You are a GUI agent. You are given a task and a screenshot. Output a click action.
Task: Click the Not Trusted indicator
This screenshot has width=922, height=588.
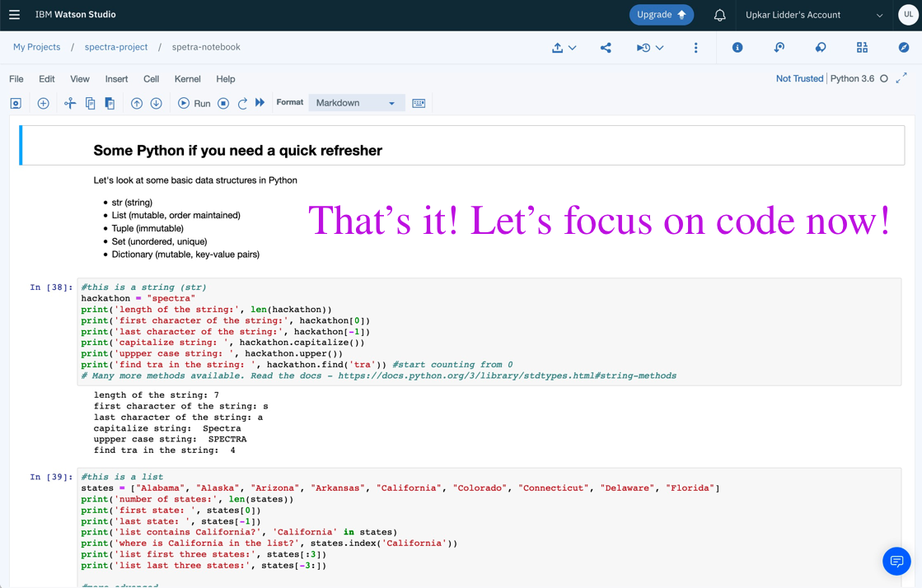click(x=800, y=79)
